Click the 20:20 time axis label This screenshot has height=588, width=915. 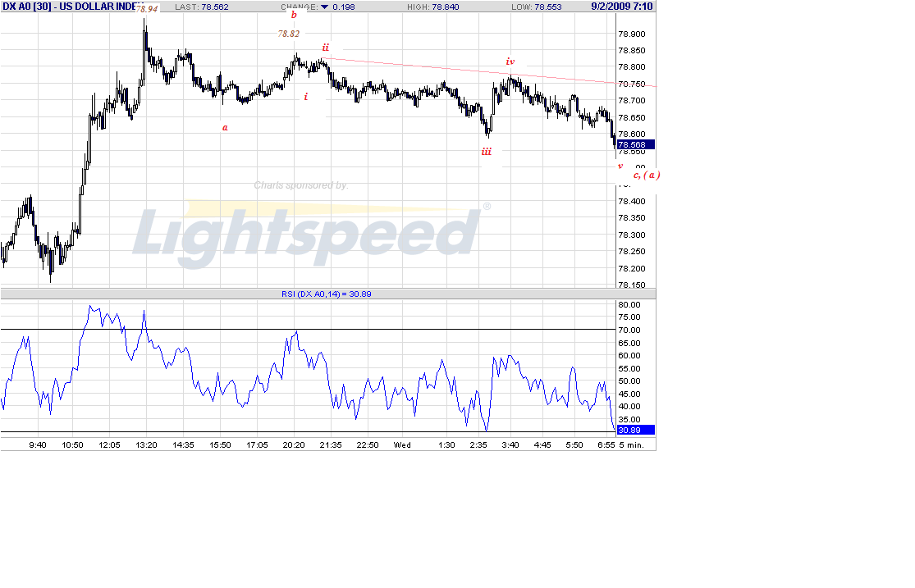294,444
